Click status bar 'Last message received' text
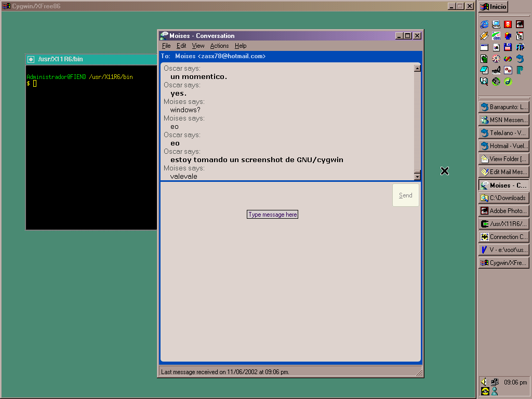Viewport: 532px width, 399px height. pos(225,372)
